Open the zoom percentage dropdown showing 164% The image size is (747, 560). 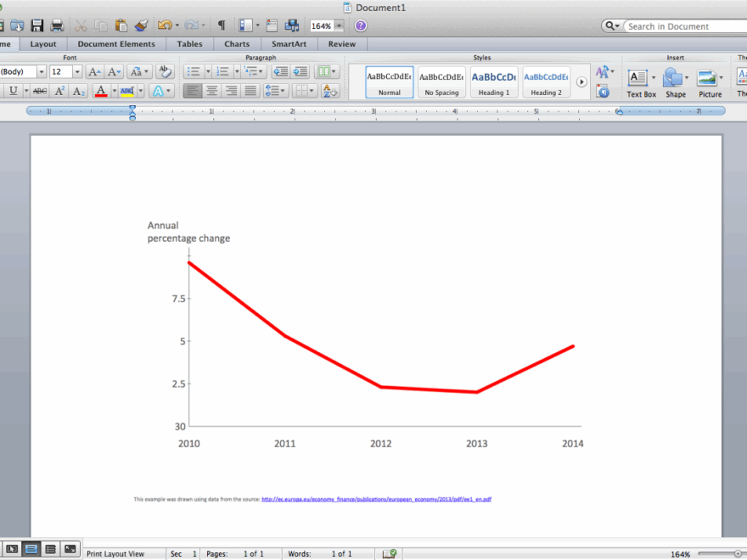pyautogui.click(x=339, y=26)
